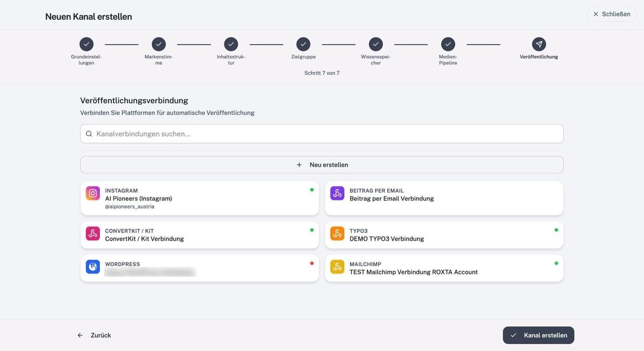Screen dimensions: 644x351
Task: Return to the Zielgruppe step
Action: (303, 45)
